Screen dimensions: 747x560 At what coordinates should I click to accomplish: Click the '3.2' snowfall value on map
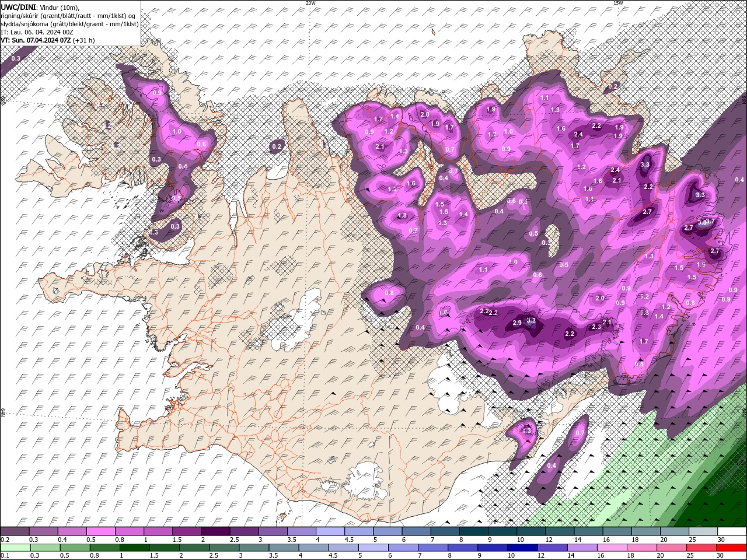click(531, 320)
